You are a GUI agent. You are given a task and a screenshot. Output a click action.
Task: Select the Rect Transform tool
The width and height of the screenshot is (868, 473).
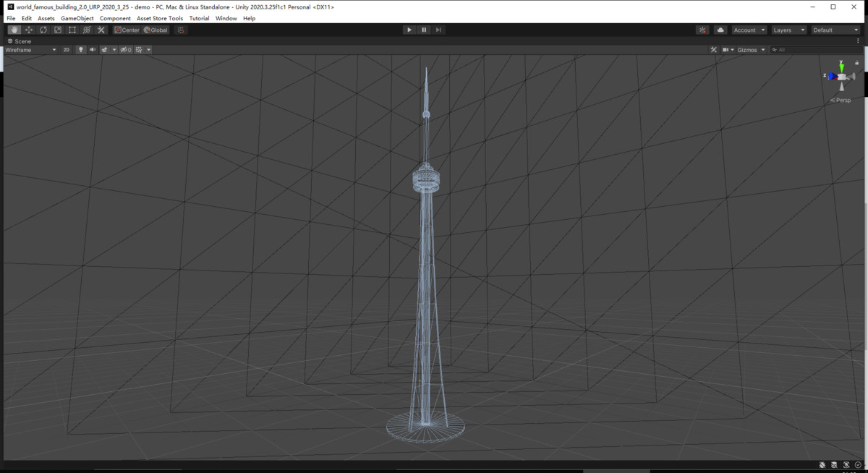click(x=72, y=30)
